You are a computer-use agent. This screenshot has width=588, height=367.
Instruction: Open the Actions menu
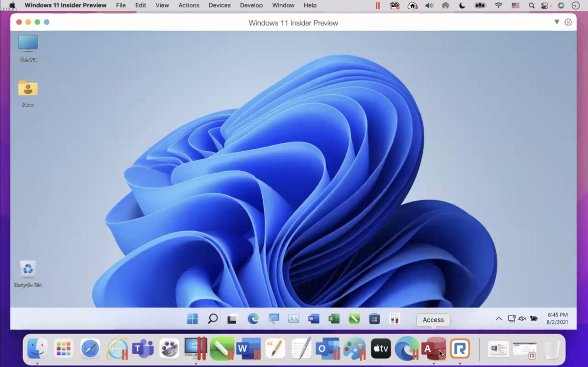point(189,5)
